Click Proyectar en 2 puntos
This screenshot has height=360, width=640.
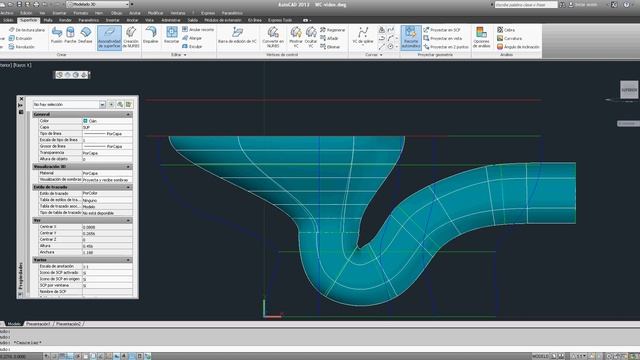[446, 47]
